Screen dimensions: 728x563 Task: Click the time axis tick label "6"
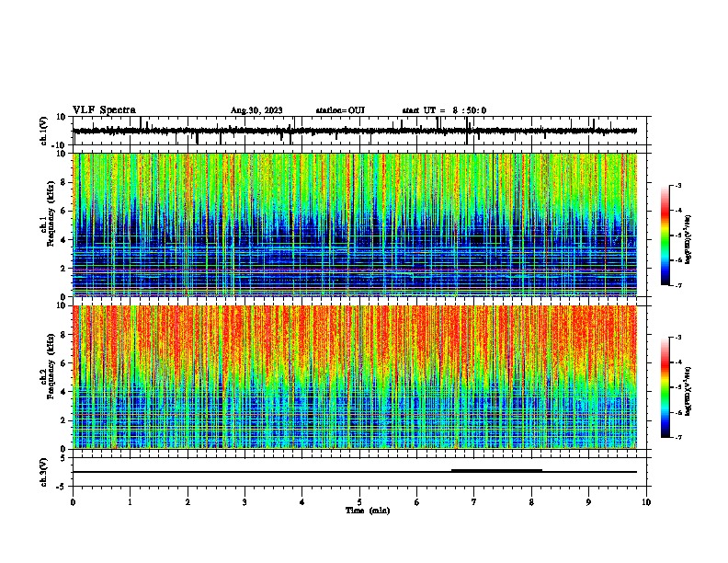417,502
